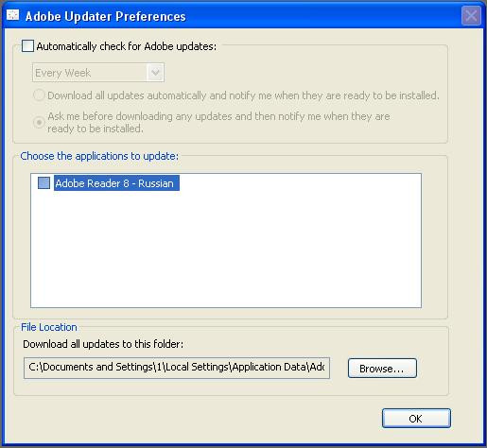Click the Adobe Updater title bar icon
487x448 pixels.
click(x=13, y=15)
